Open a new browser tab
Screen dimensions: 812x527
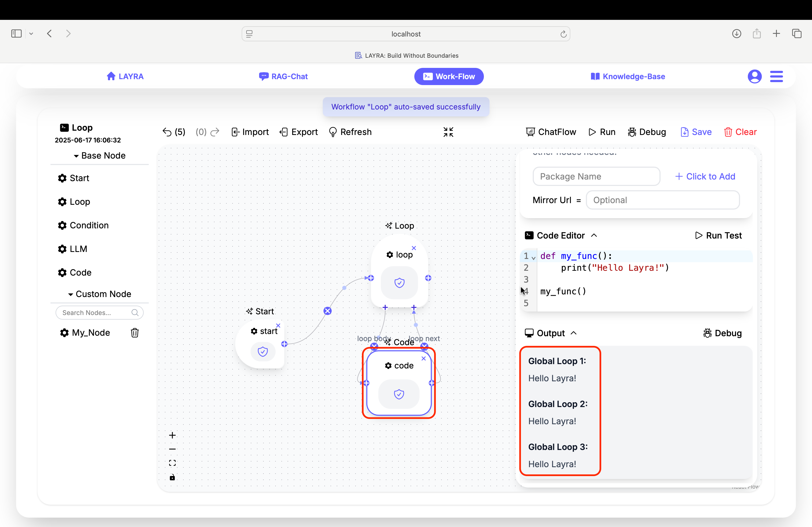(776, 33)
